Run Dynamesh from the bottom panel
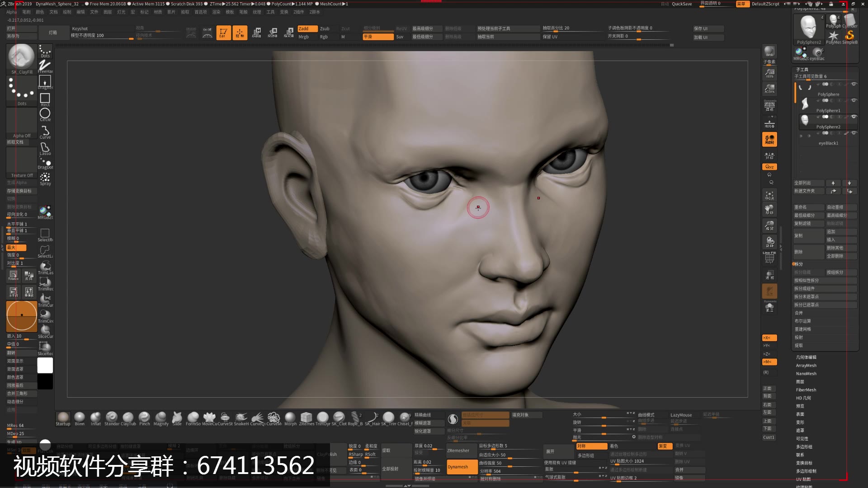This screenshot has height=488, width=868. tap(461, 467)
